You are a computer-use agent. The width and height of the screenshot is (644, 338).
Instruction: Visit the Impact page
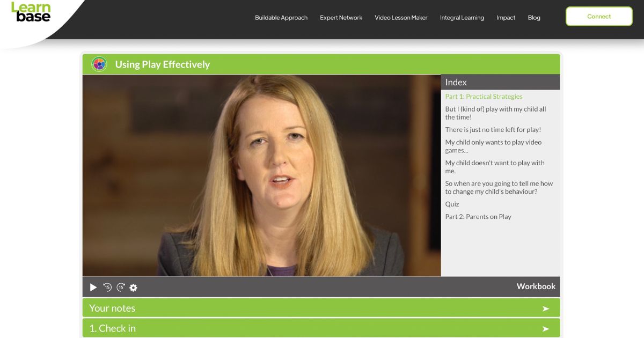pyautogui.click(x=506, y=17)
